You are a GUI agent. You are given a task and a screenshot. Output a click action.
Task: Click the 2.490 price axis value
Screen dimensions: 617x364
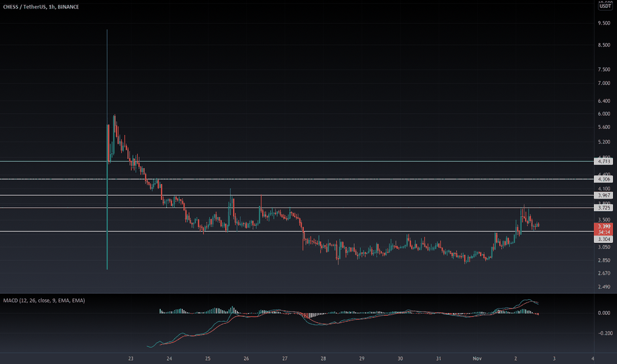tap(604, 287)
